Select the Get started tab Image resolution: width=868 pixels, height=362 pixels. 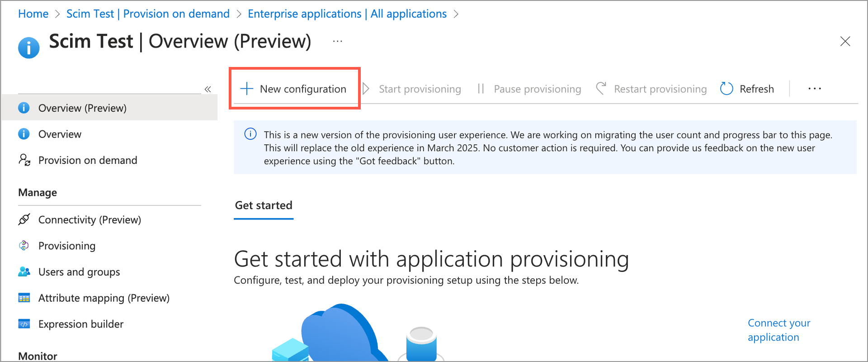click(x=264, y=205)
